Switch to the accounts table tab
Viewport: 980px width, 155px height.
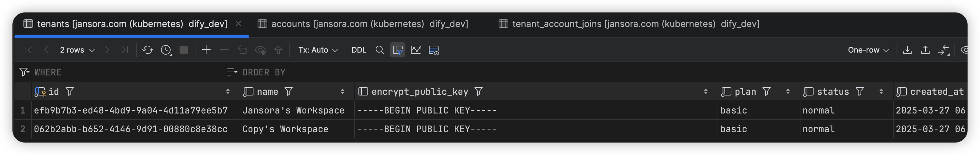click(x=363, y=24)
